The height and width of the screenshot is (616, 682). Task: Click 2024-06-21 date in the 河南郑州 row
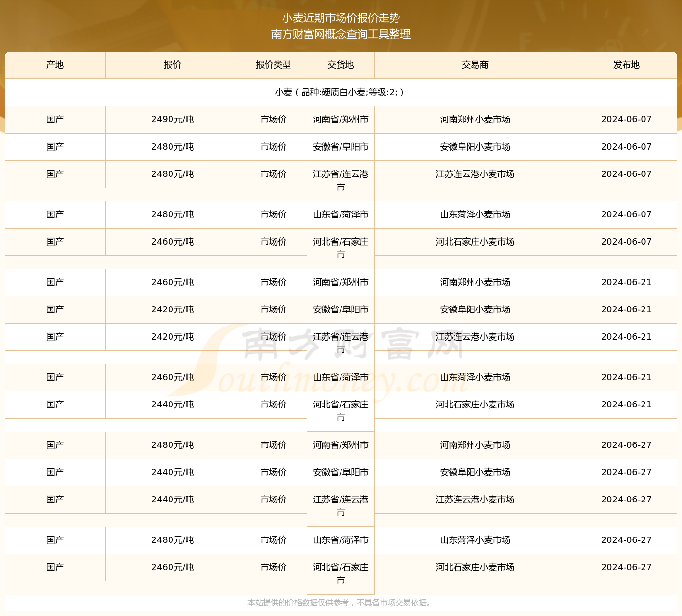626,282
